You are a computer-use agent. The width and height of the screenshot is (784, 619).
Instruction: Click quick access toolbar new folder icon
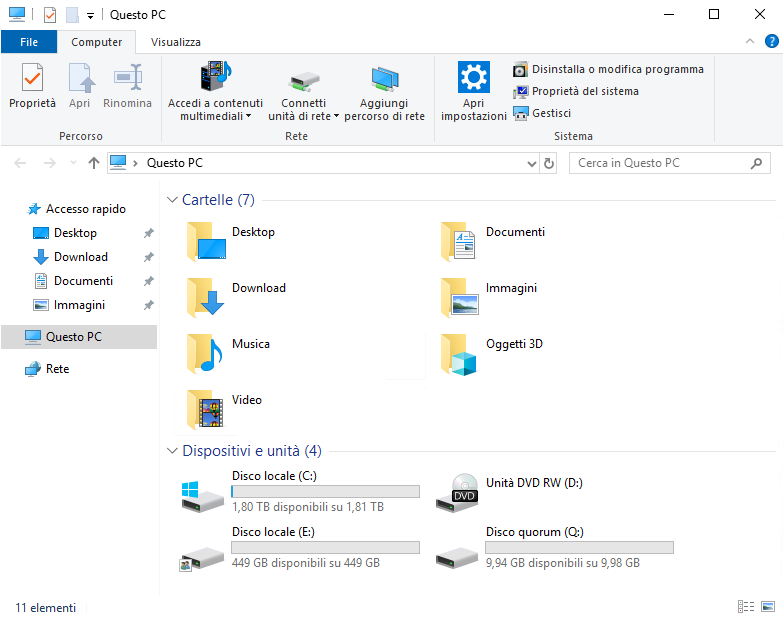pyautogui.click(x=72, y=15)
